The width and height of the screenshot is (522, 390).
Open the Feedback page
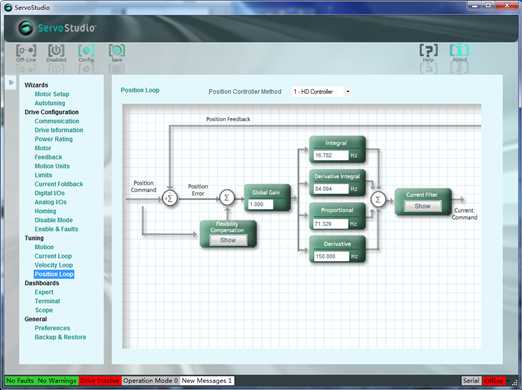pos(48,157)
